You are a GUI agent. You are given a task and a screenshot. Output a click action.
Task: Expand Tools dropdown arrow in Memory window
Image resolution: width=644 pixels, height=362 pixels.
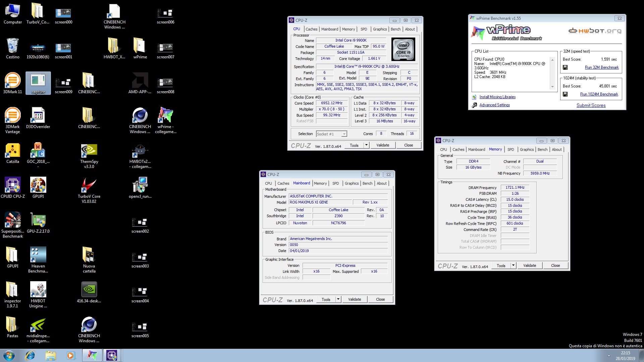513,265
